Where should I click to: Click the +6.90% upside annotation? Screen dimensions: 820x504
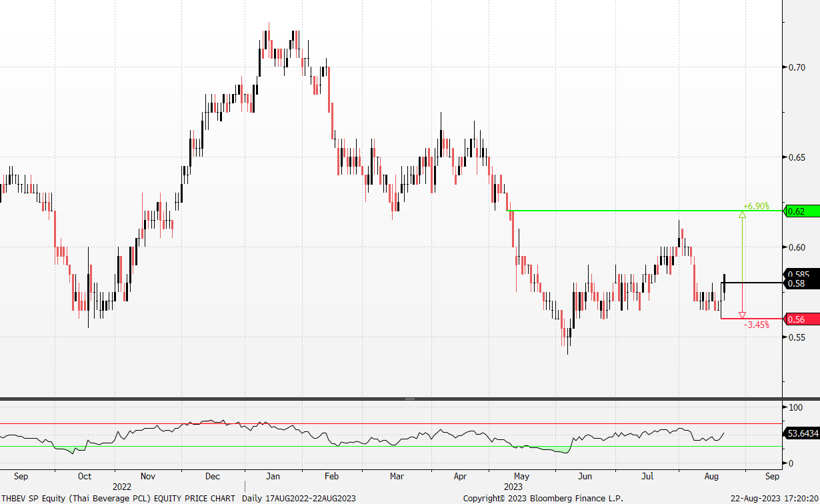point(756,207)
